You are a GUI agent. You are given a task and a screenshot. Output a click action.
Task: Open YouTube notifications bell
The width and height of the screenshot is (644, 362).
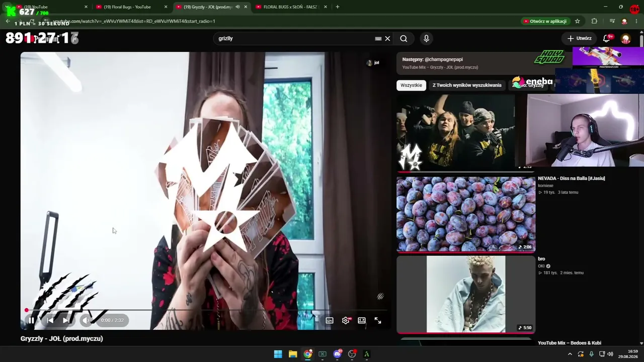click(607, 38)
